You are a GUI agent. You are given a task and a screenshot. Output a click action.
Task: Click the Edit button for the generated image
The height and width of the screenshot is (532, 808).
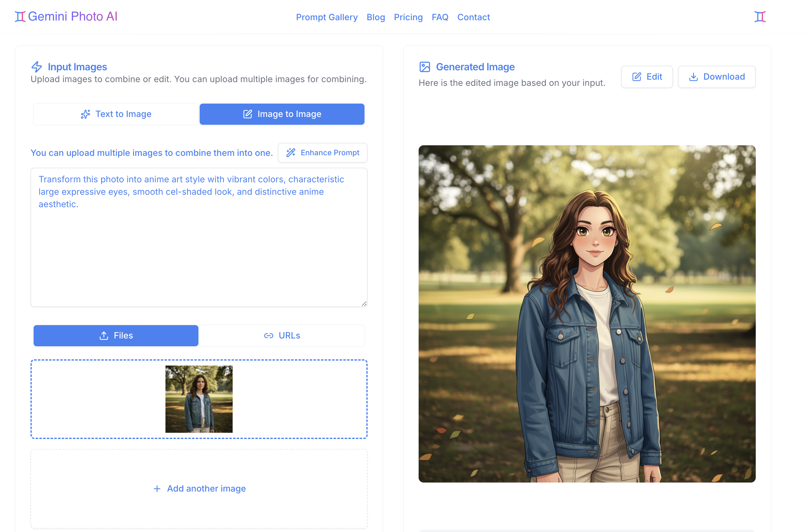pos(647,77)
